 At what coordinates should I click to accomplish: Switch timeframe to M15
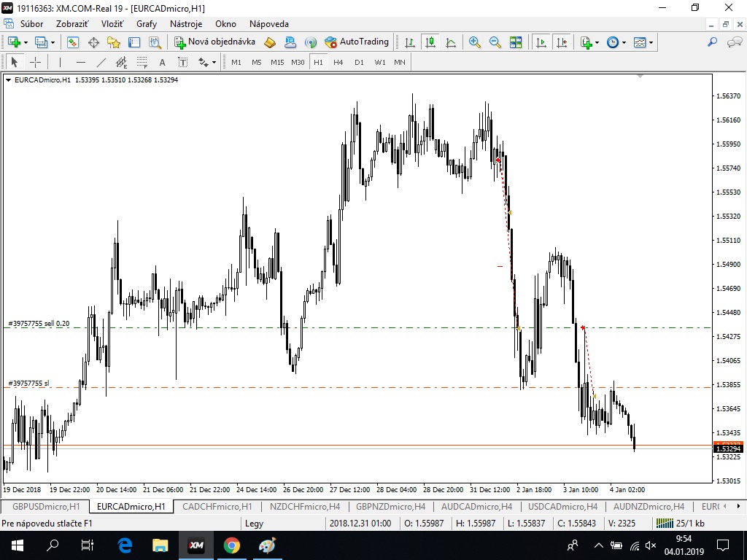click(277, 62)
